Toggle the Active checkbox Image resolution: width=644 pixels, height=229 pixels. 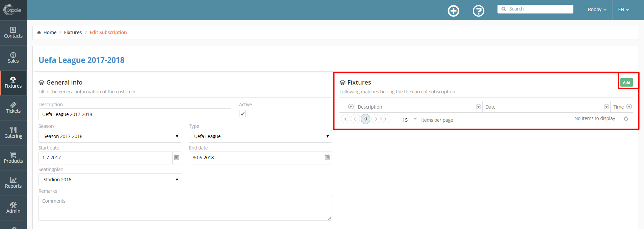(x=242, y=114)
